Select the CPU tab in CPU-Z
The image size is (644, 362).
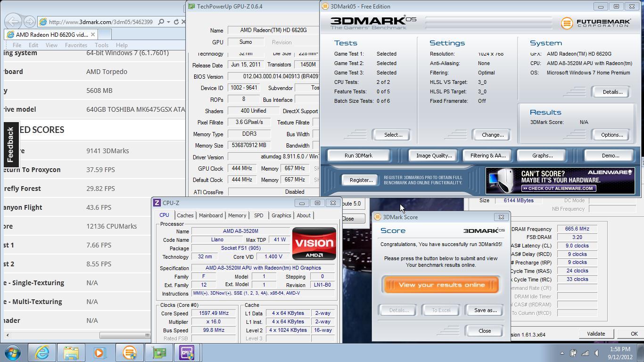[164, 215]
